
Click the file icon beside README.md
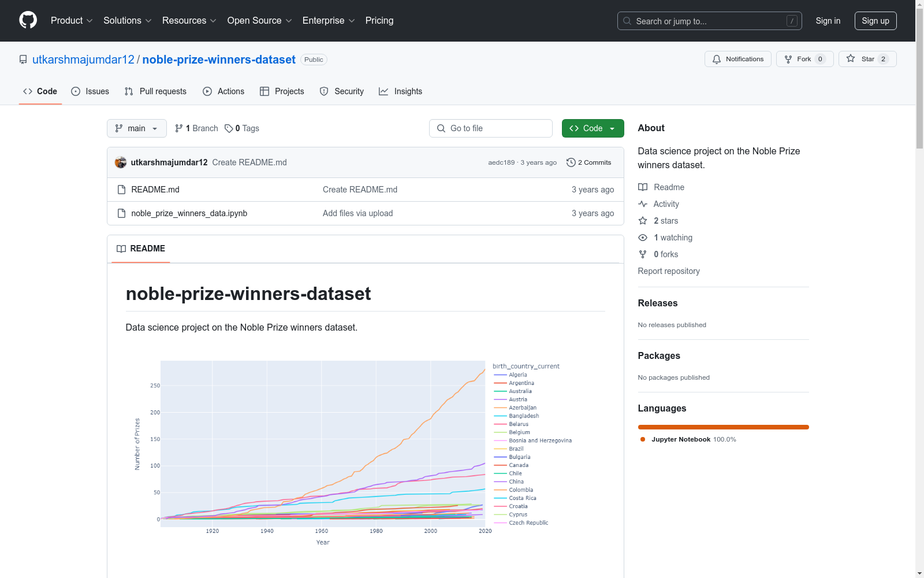[121, 190]
